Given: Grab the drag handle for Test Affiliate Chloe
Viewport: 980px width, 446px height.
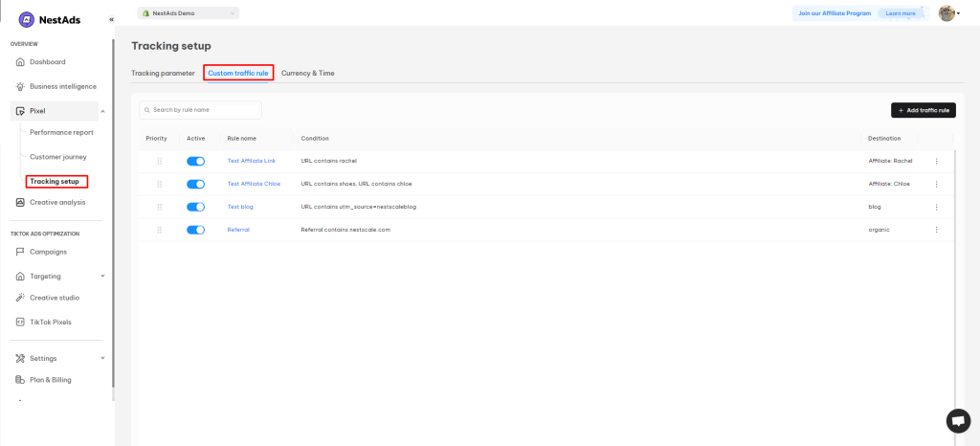Looking at the screenshot, I should (160, 185).
